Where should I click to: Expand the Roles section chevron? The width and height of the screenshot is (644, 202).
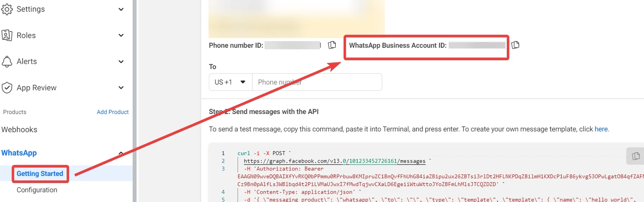[x=121, y=35]
